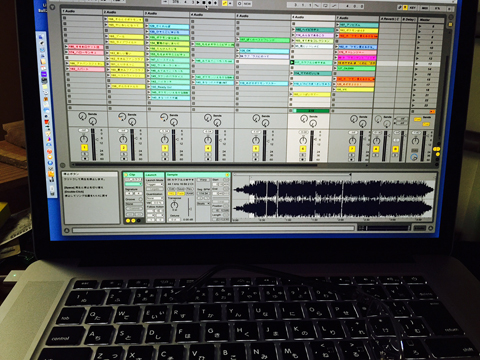The height and width of the screenshot is (360, 480).
Task: Toggle the KEY map mode switch
Action: click(412, 8)
